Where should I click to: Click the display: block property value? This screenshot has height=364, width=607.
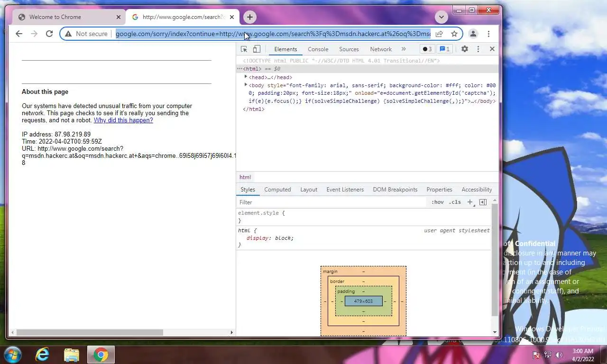pyautogui.click(x=283, y=238)
